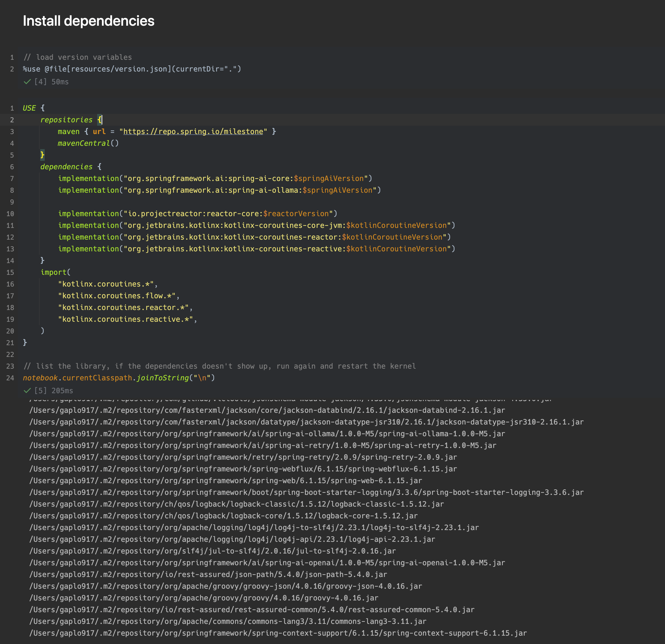
Task: Place cursor on the USE { line
Action: coord(34,108)
